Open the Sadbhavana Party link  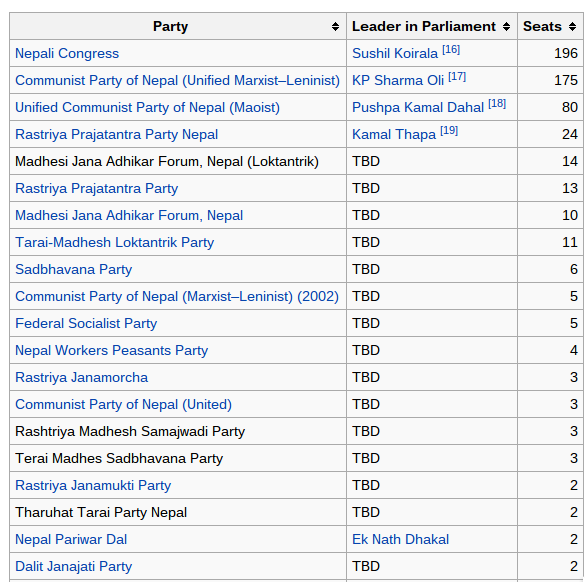coord(73,269)
